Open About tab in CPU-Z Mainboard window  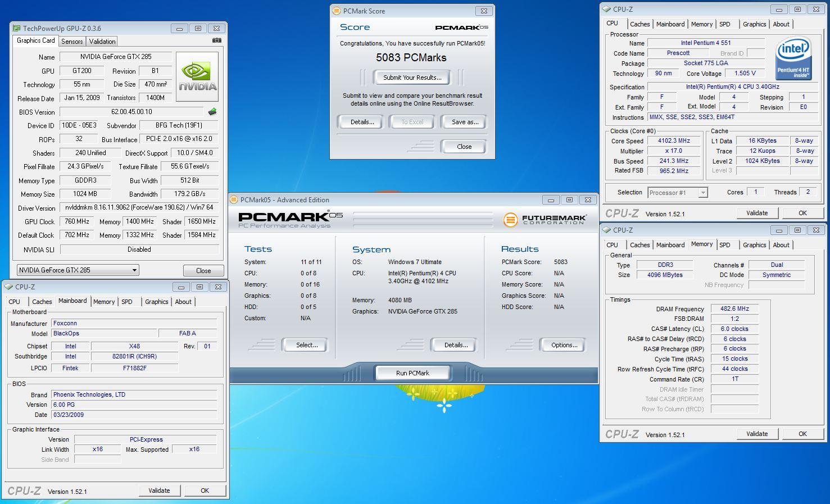point(183,302)
